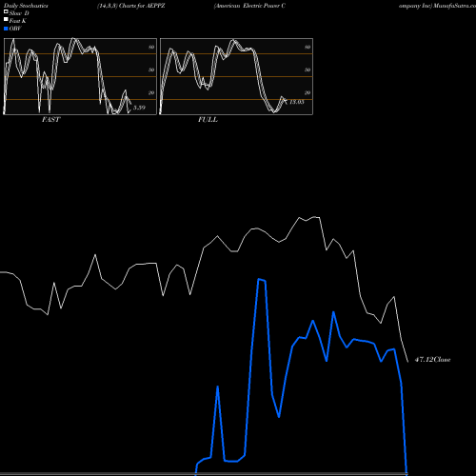Click the Slow D legend swatch

pos(6,12)
